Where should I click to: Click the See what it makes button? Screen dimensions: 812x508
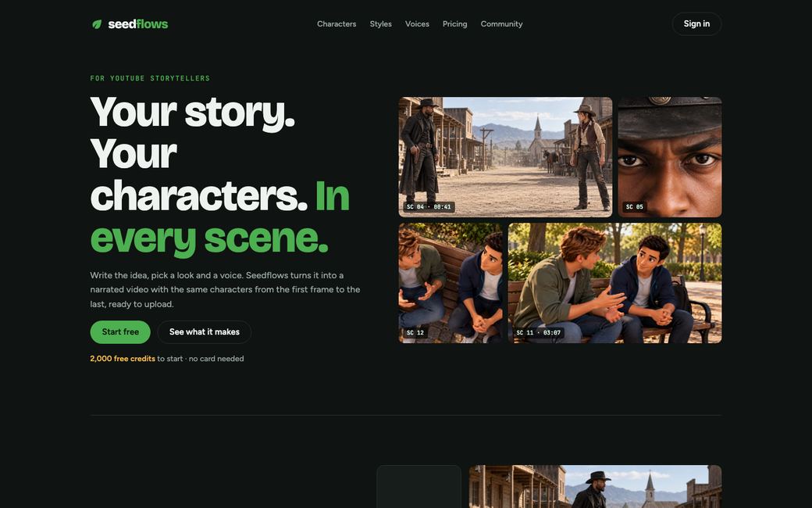coord(205,331)
